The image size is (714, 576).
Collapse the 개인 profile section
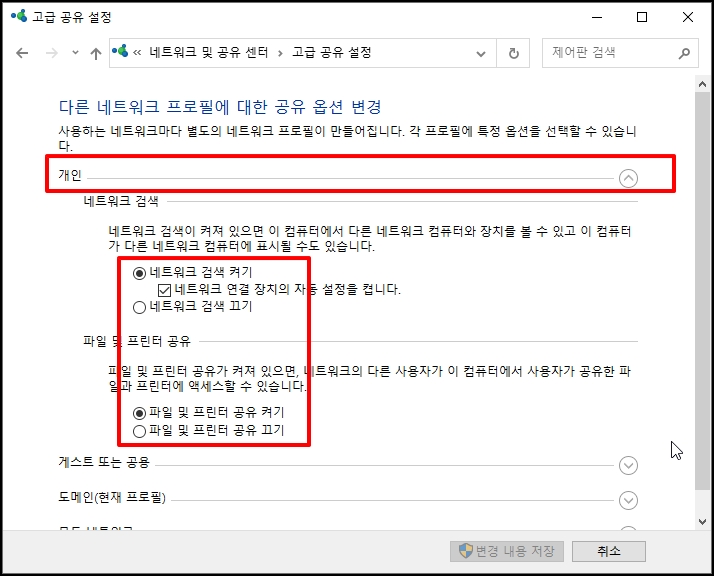click(628, 178)
